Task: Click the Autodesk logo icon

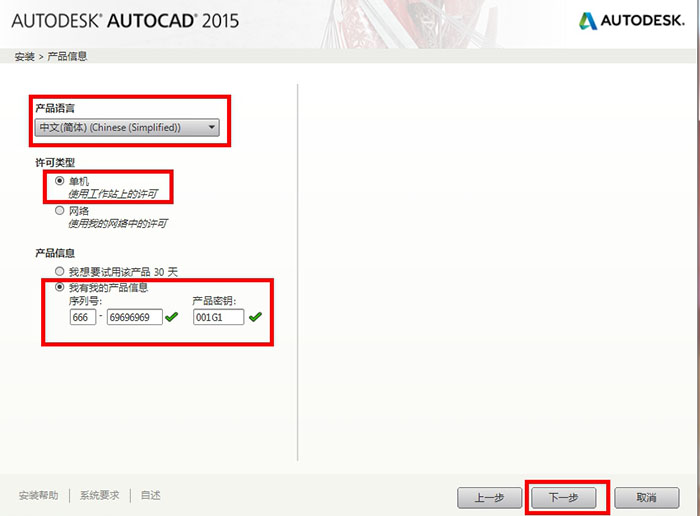Action: point(588,21)
